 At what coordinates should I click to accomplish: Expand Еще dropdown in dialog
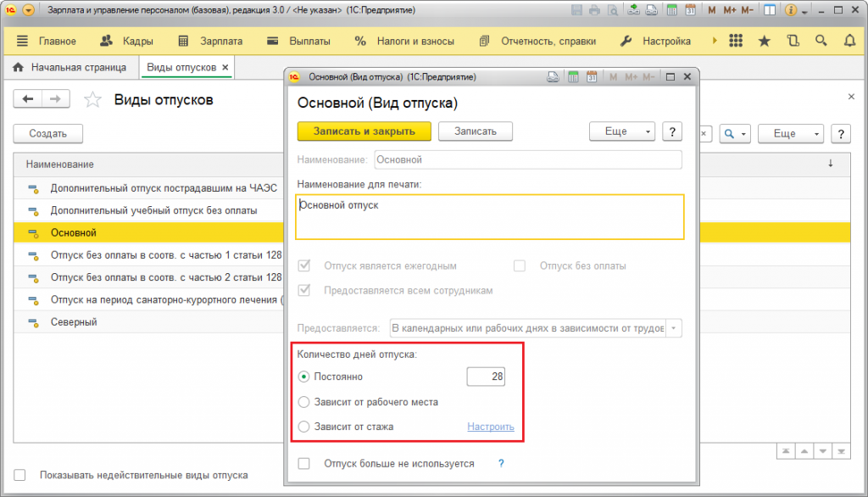622,131
